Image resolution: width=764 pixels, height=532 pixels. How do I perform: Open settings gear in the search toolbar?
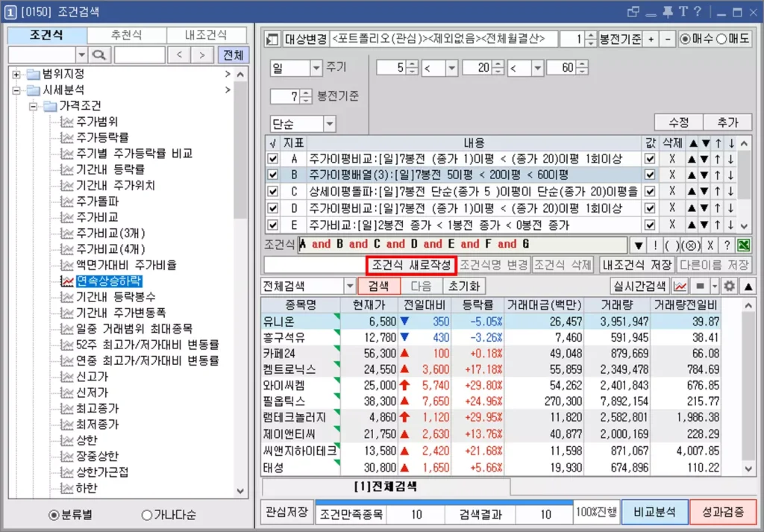tap(729, 287)
